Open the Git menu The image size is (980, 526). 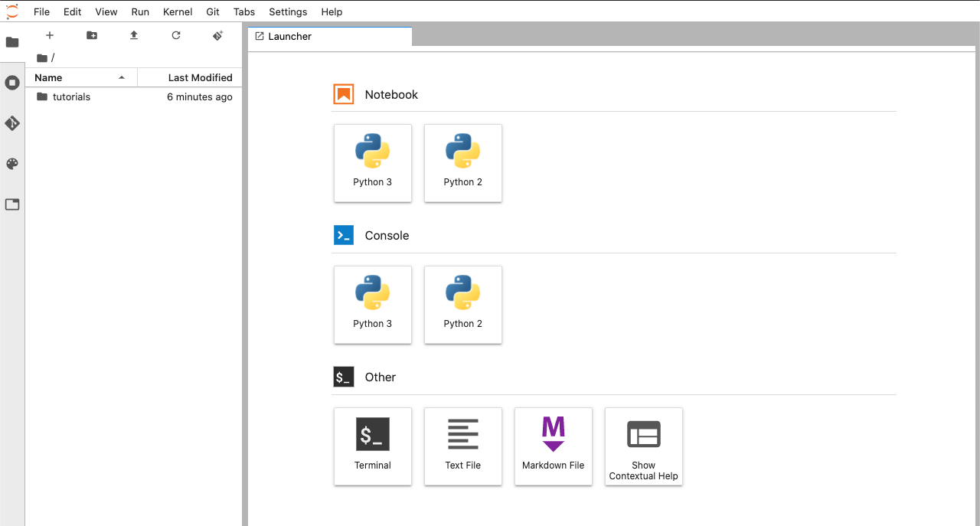[x=213, y=11]
